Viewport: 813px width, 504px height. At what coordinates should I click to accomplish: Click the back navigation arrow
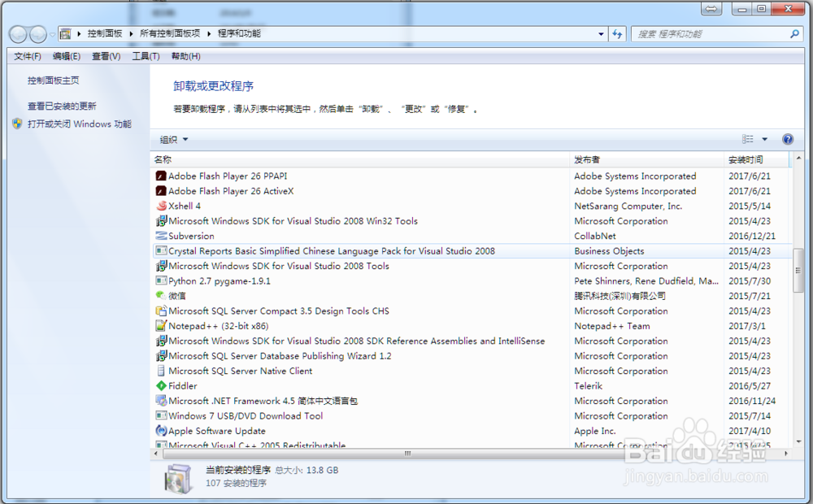(x=18, y=34)
